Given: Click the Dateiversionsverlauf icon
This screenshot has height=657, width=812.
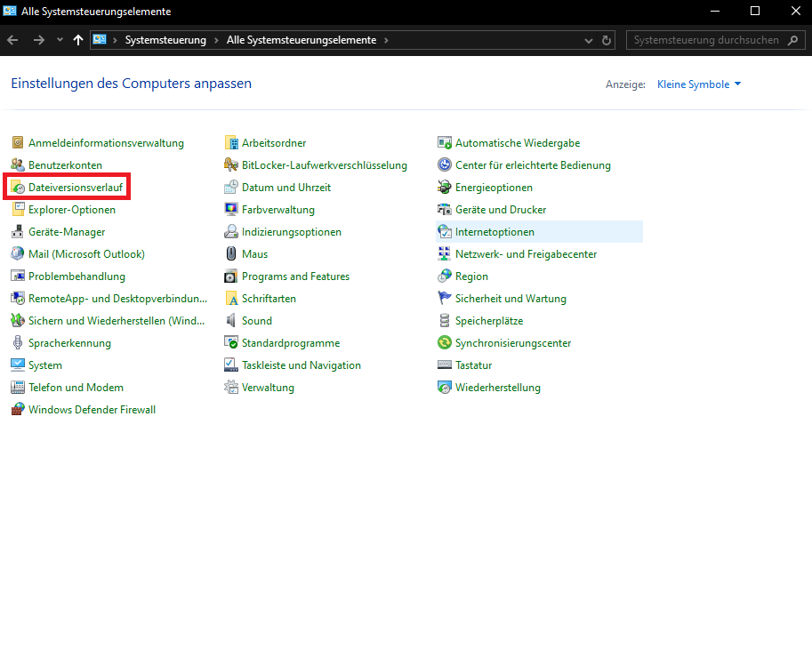Looking at the screenshot, I should coord(18,188).
